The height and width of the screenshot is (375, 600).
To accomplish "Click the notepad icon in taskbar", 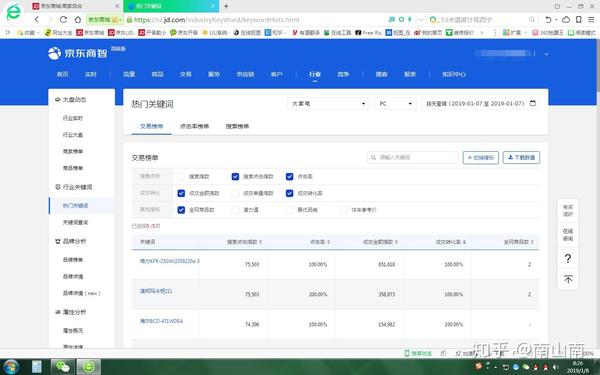I will click(x=37, y=367).
